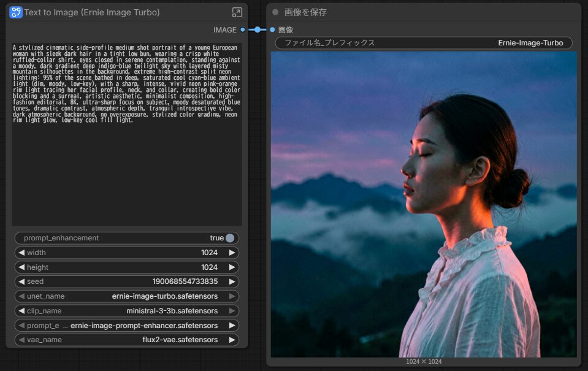588x371 pixels.
Task: Click the IMAGE output slot dot
Action: (x=243, y=29)
